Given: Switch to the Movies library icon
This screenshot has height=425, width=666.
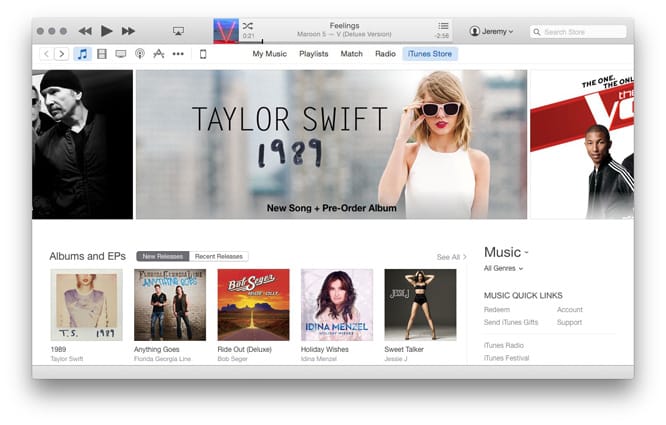Looking at the screenshot, I should coord(101,54).
